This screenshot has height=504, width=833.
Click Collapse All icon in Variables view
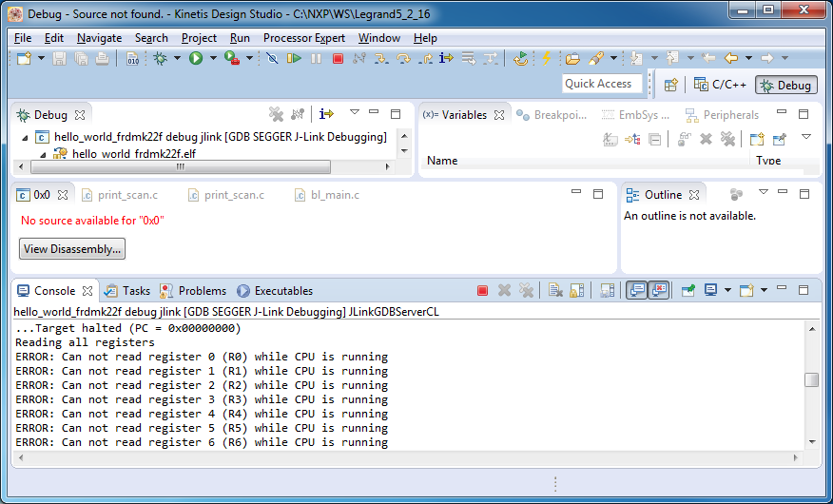tap(655, 139)
